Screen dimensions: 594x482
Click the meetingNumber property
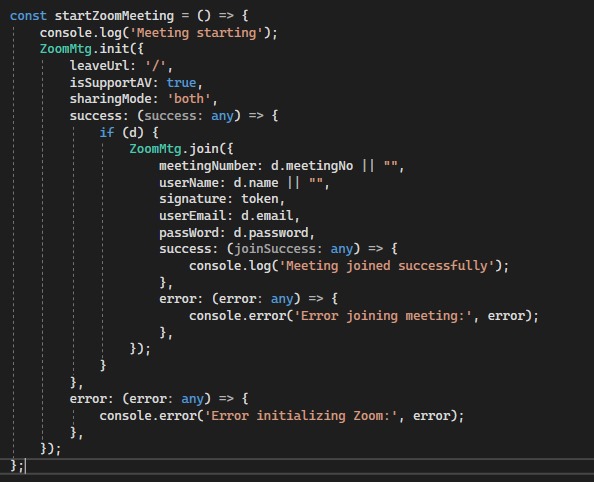(x=208, y=166)
